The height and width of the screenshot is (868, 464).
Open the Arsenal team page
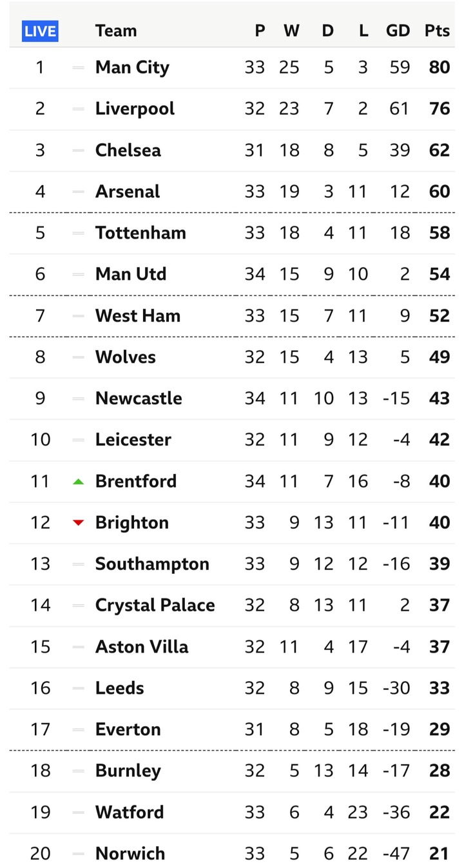(128, 192)
